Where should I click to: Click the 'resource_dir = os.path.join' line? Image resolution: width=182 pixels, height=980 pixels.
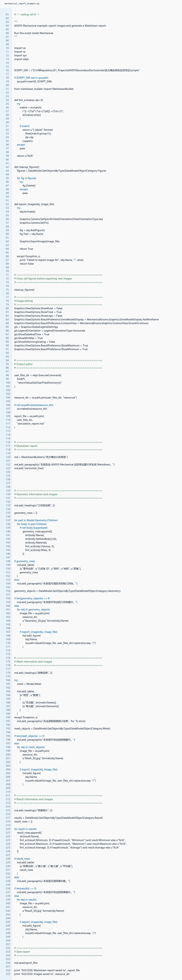click(45, 398)
